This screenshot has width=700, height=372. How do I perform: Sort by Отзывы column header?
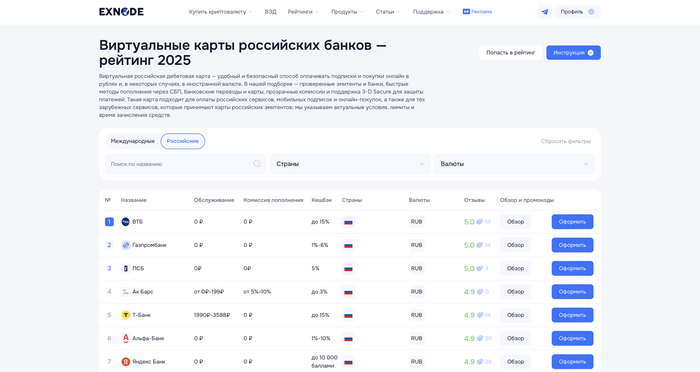(474, 200)
